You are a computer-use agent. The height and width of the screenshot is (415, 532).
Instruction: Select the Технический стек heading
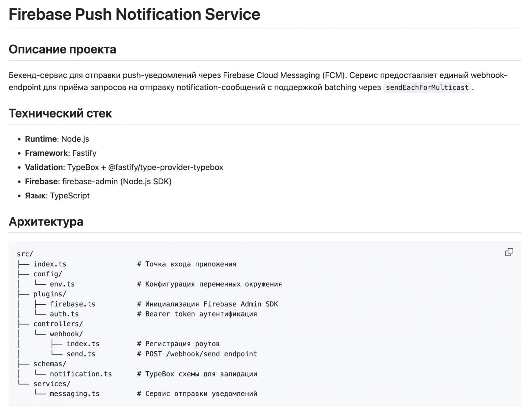(60, 113)
